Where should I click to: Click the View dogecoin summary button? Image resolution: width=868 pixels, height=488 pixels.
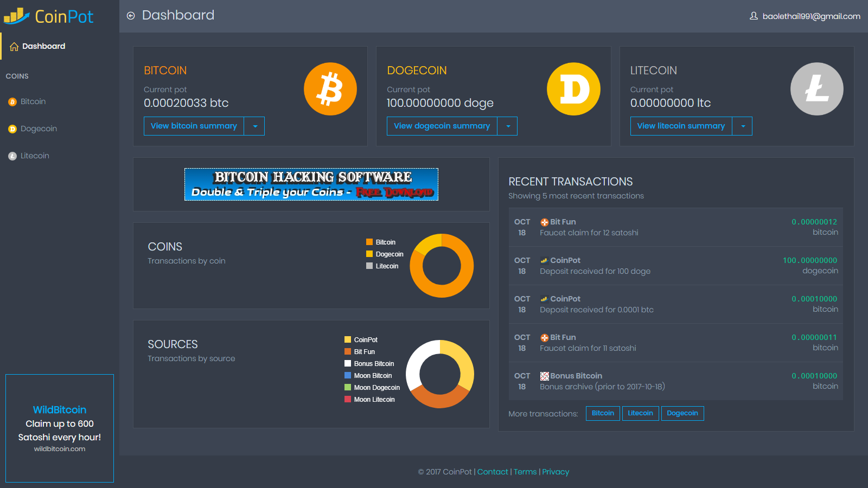[x=442, y=126]
